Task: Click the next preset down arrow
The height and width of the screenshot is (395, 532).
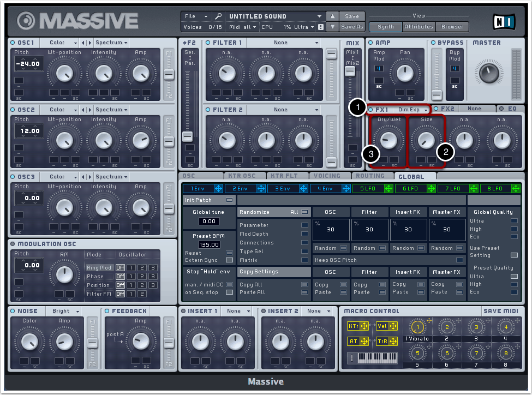Action: pos(332,27)
